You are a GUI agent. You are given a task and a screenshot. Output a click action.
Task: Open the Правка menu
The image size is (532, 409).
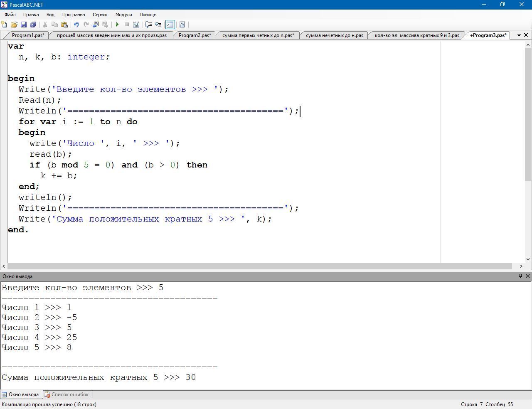[x=31, y=15]
